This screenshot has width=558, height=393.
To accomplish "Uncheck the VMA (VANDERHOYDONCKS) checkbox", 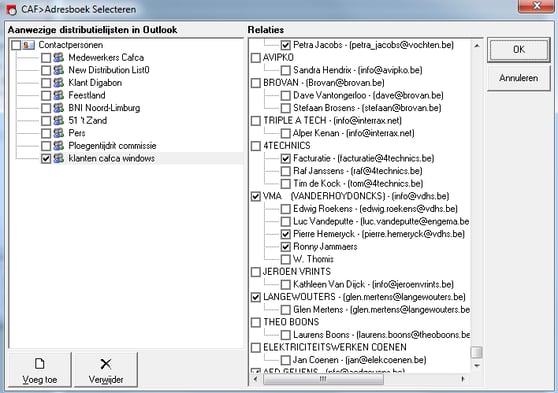I will [256, 196].
